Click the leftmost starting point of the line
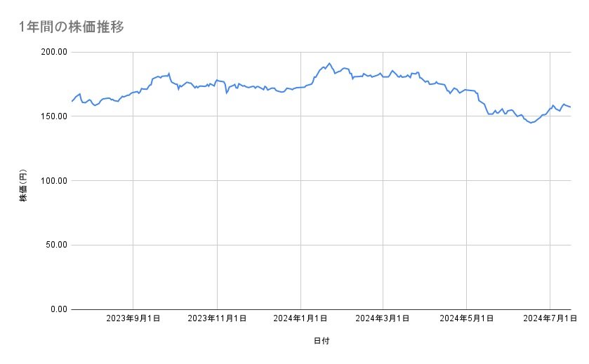Screen dimensions: 589x364 click(x=72, y=102)
